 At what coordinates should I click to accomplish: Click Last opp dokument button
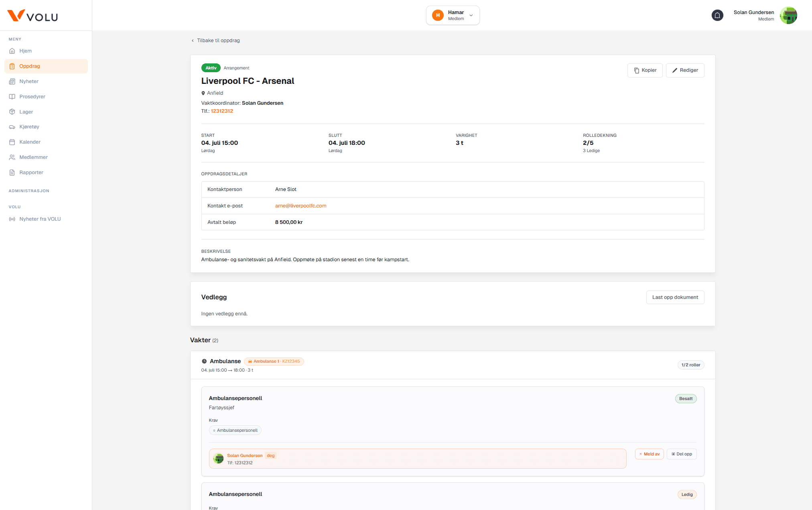coord(675,297)
